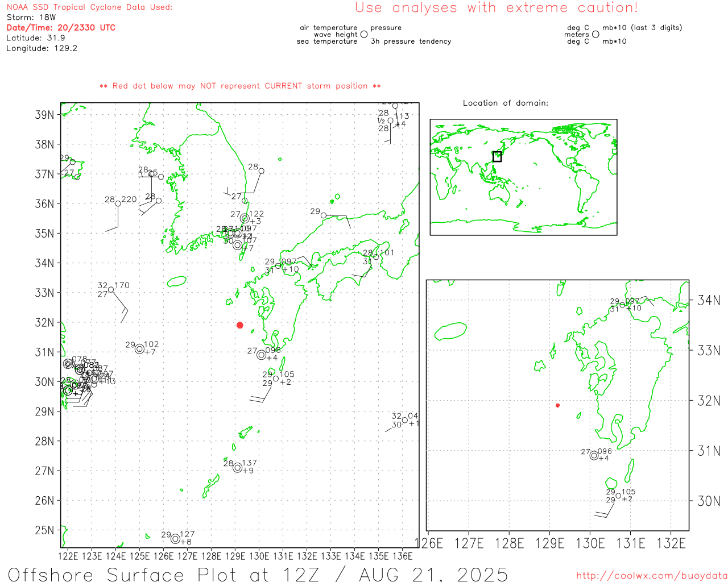Click the 132E longitude label on inset map
728x582 pixels.
click(671, 543)
